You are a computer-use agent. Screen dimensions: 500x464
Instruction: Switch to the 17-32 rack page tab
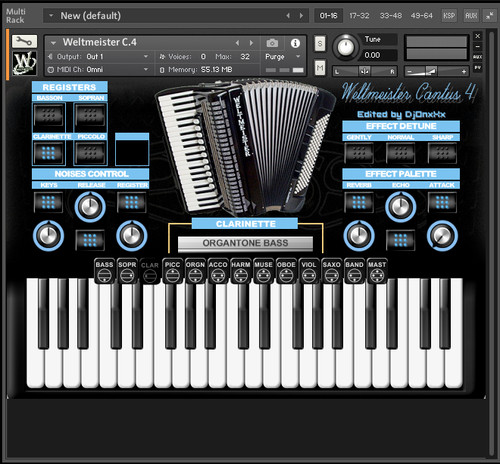click(359, 16)
